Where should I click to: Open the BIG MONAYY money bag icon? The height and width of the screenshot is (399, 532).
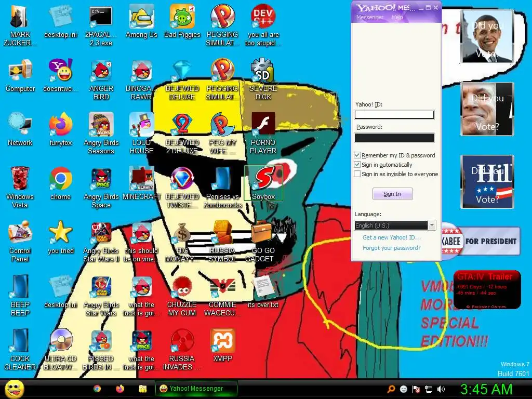click(182, 242)
